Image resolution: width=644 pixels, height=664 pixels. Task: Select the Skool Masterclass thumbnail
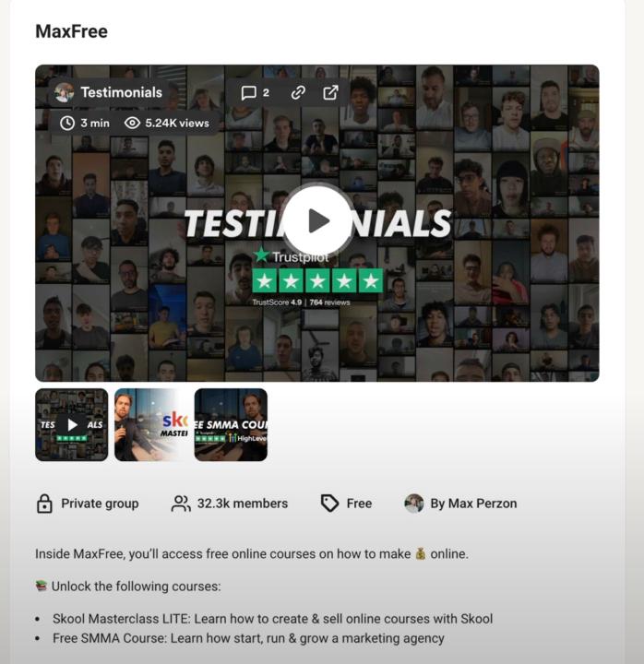tap(151, 425)
